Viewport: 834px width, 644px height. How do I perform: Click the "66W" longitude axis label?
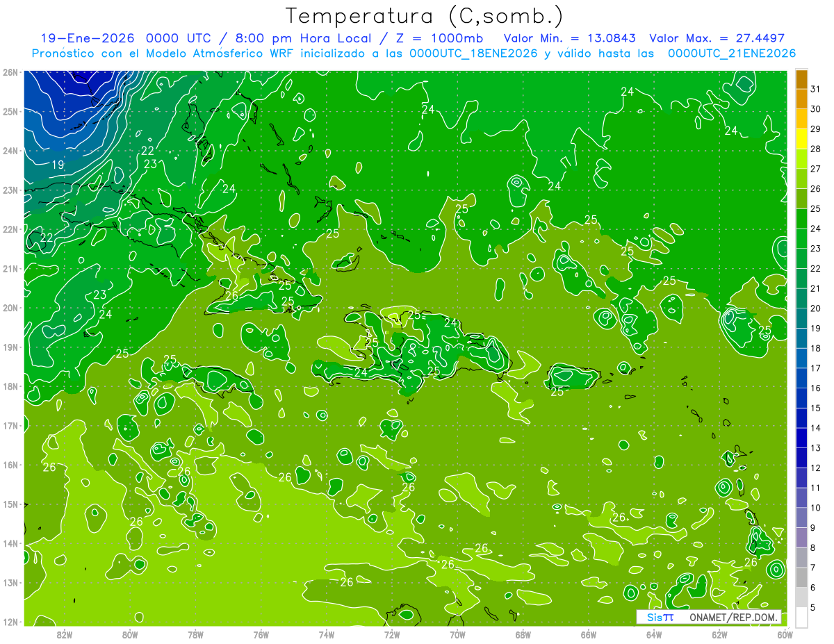[588, 634]
